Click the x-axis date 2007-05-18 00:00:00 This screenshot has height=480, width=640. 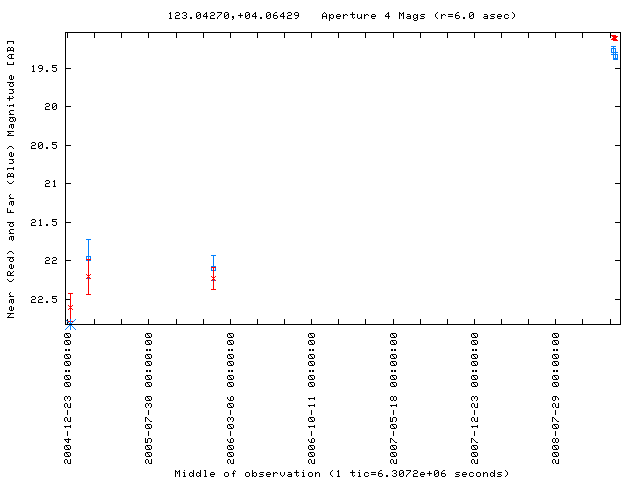pos(393,398)
